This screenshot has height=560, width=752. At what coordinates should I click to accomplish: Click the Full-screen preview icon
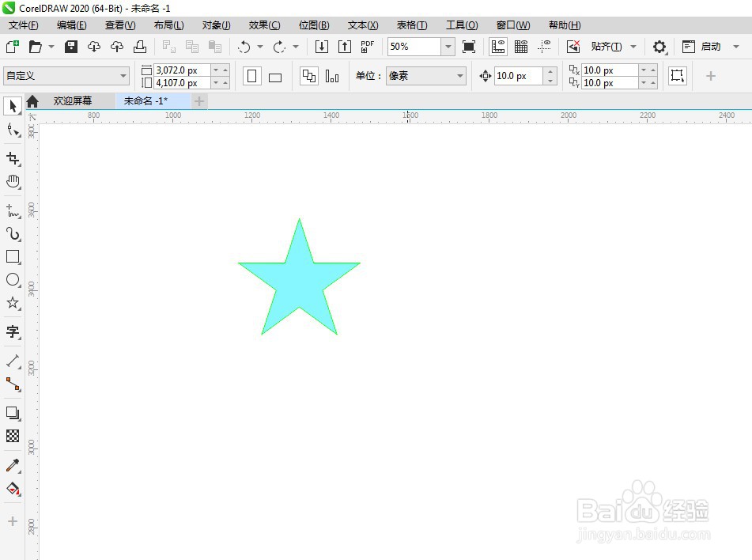tap(469, 47)
